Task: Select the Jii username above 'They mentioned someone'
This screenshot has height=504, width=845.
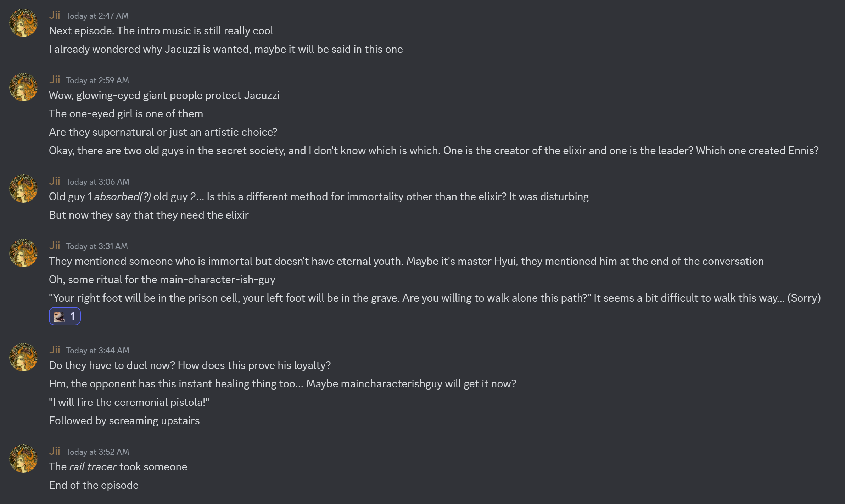Action: tap(55, 246)
